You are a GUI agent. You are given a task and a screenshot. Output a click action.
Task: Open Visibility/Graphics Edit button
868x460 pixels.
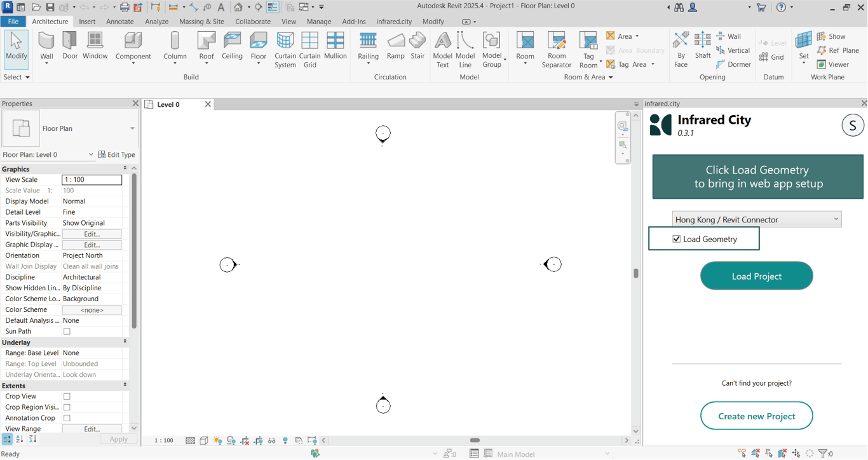tap(92, 234)
